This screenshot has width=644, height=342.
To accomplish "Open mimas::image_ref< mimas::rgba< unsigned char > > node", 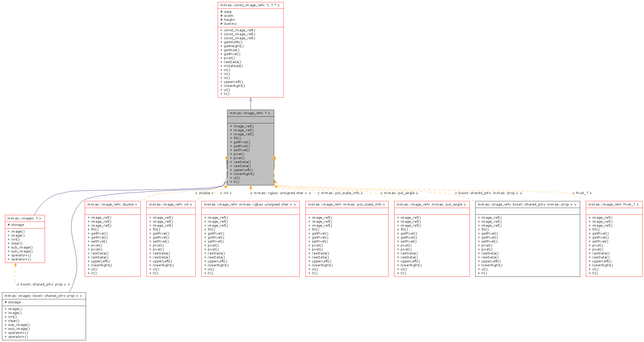I will [x=250, y=205].
